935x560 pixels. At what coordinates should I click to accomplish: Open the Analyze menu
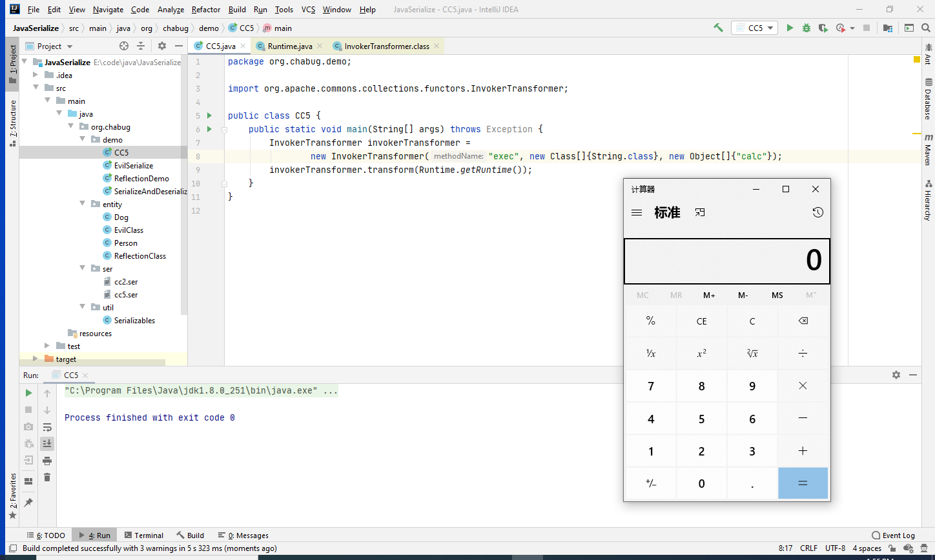170,10
